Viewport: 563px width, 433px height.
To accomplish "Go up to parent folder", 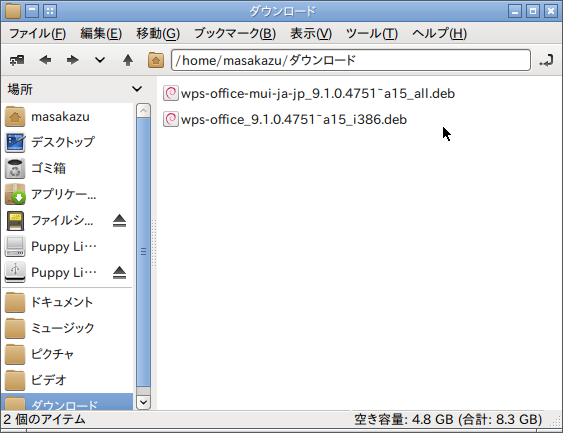I will tap(128, 60).
